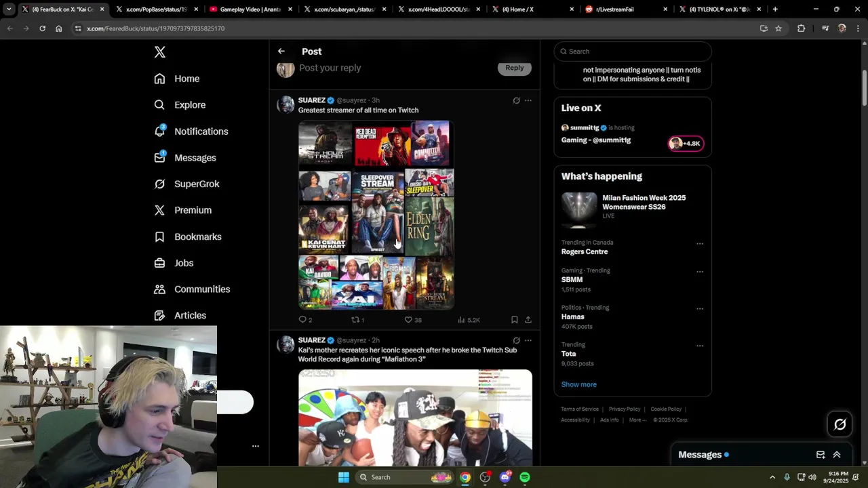Open Articles in sidebar

[x=180, y=315]
